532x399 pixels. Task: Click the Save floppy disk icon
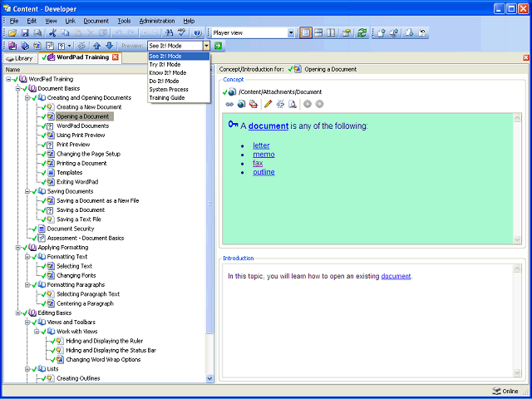pyautogui.click(x=25, y=33)
